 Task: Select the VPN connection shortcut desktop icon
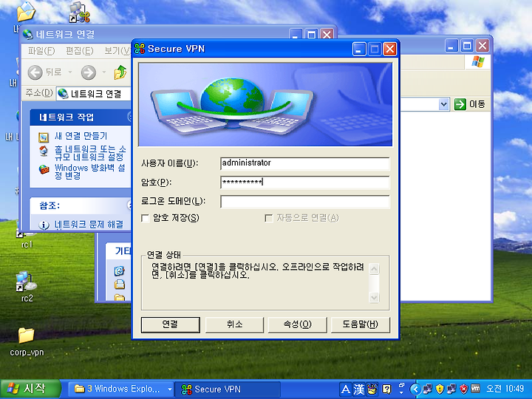(x=79, y=13)
